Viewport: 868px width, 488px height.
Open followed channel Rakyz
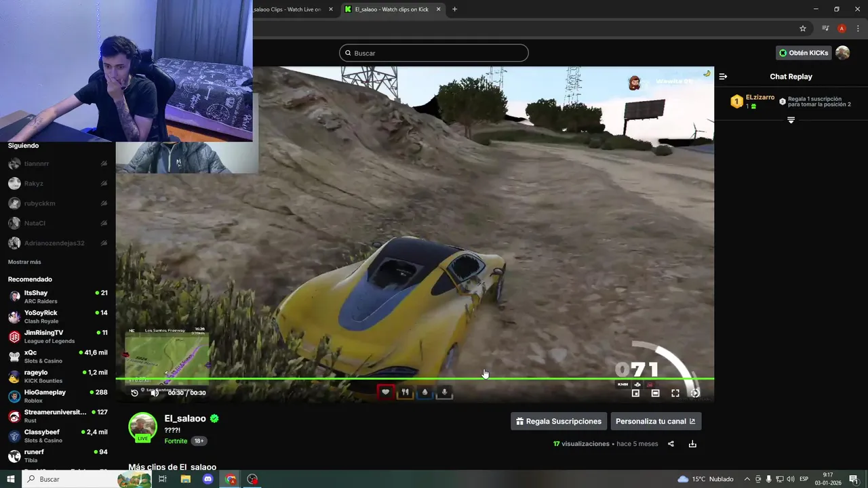pyautogui.click(x=58, y=184)
